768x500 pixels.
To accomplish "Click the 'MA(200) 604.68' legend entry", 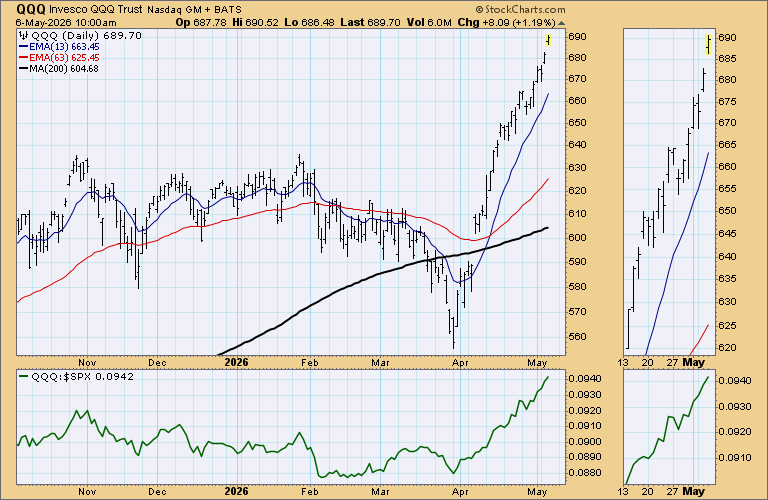I will (x=64, y=69).
